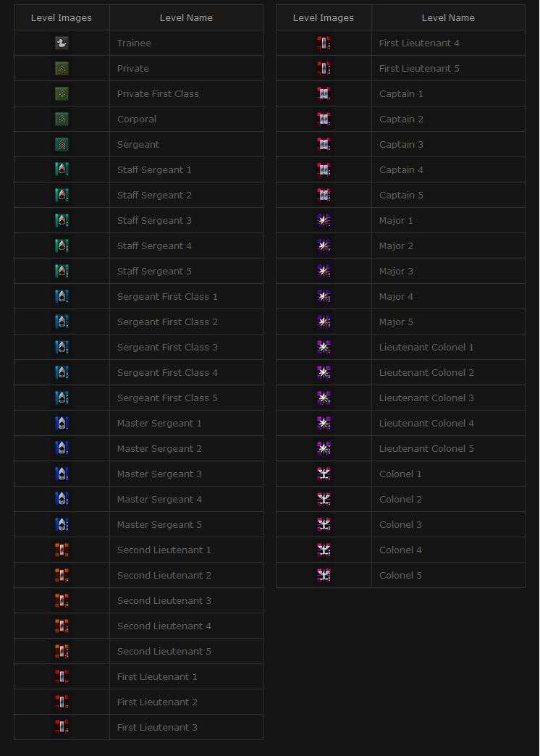Screen dimensions: 540x756
Task: Select the Captain 1 rank icon
Action: coord(324,94)
